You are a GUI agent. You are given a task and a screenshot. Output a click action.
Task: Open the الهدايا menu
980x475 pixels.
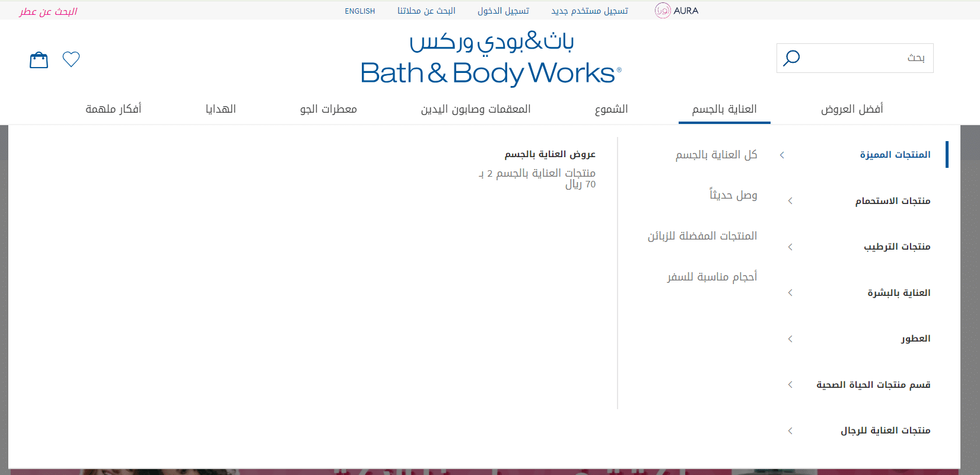(221, 109)
